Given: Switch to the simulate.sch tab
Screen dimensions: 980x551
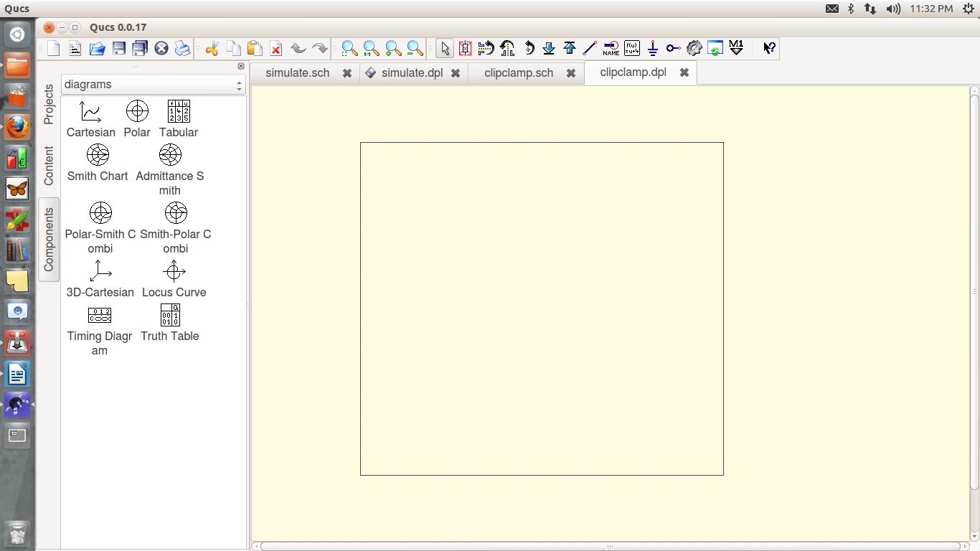Looking at the screenshot, I should coord(297,73).
